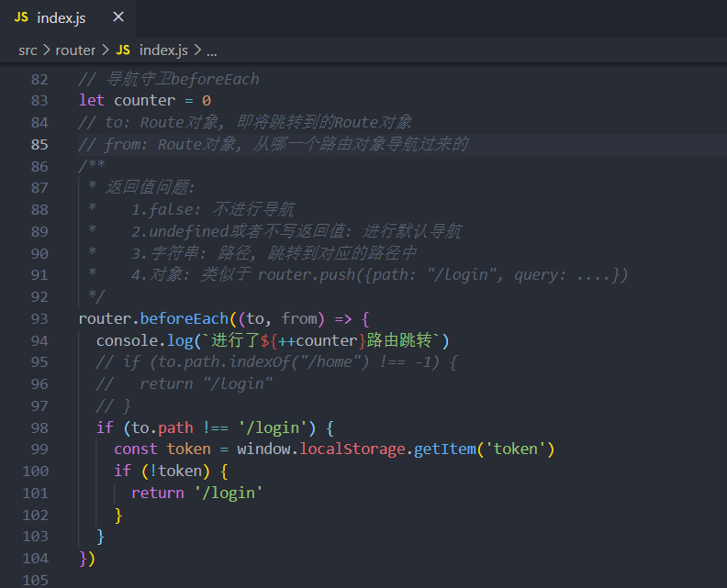
Task: Click the commented 'indexOf("/home")' line
Action: (276, 362)
